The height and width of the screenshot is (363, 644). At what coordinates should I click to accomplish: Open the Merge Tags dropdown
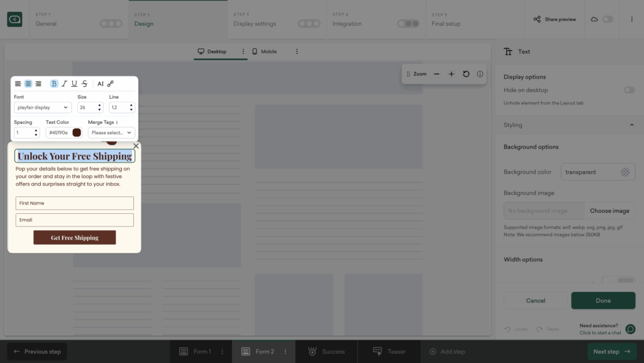(x=111, y=133)
